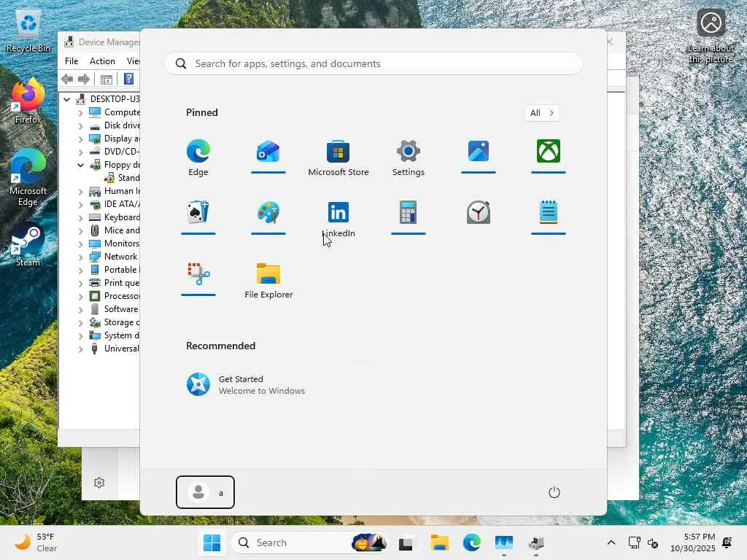Expand the Display adapters node
The image size is (747, 560).
point(80,139)
